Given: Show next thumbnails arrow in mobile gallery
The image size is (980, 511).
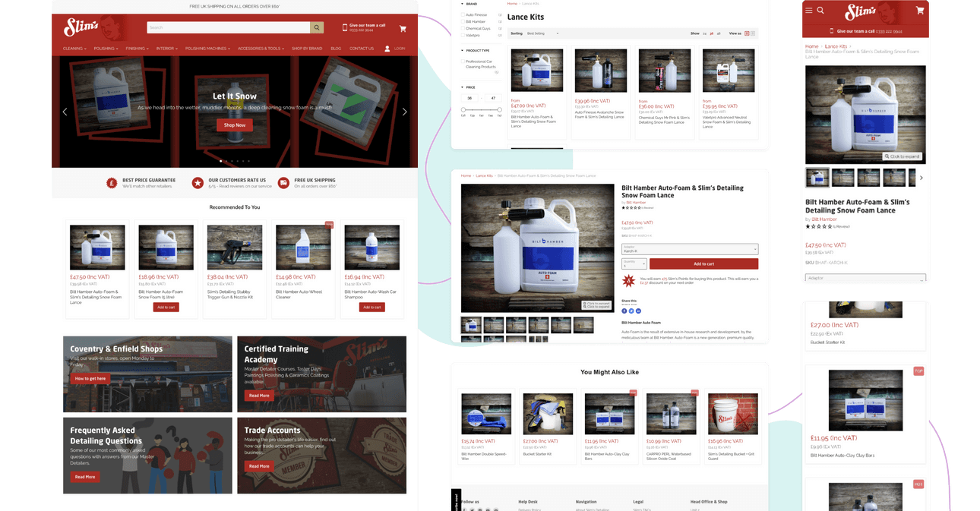Looking at the screenshot, I should click(x=922, y=178).
